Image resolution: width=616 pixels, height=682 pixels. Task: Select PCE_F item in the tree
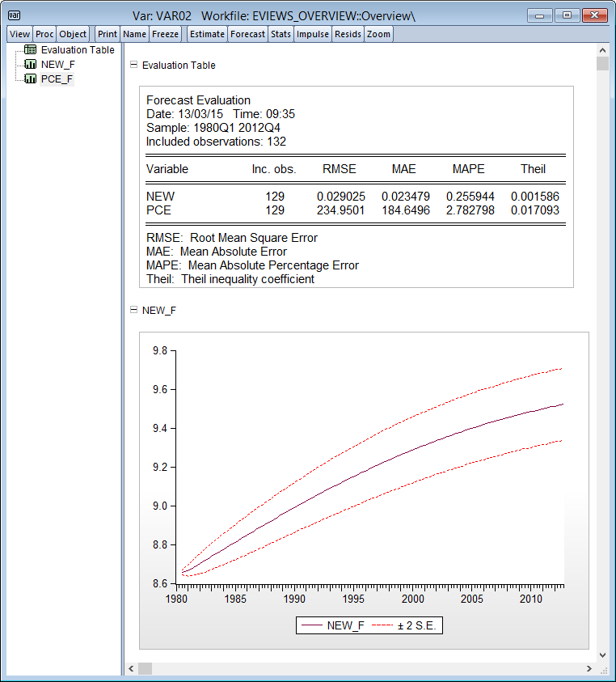click(57, 79)
